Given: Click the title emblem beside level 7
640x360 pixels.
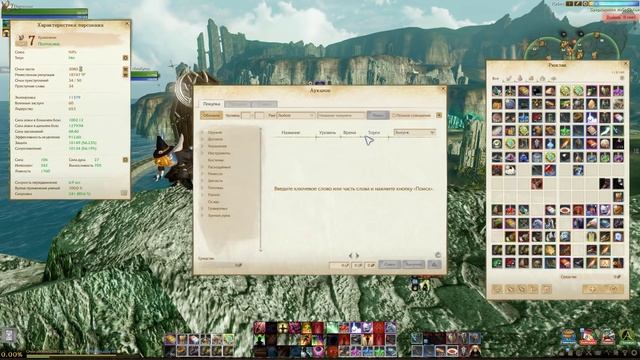Looking at the screenshot, I should pos(20,40).
